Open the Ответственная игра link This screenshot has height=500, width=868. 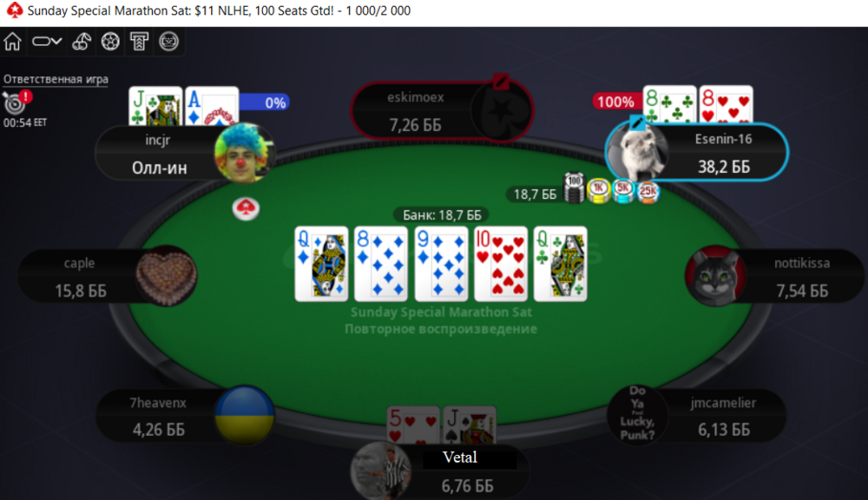coord(56,79)
